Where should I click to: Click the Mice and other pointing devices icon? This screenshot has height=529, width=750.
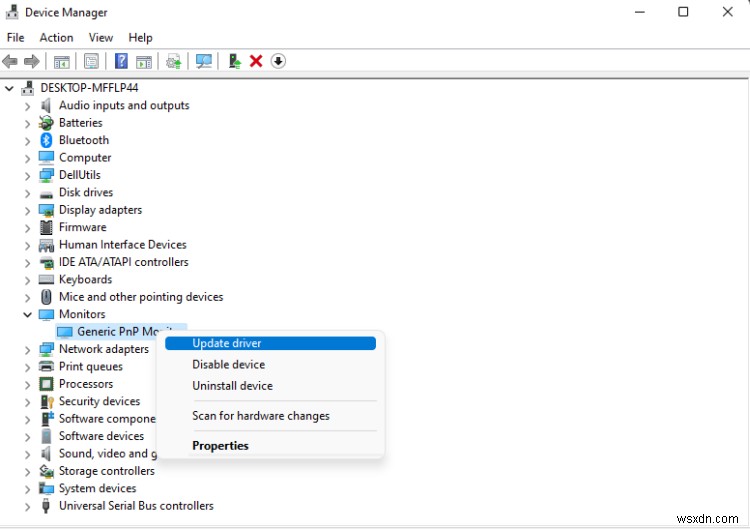point(46,297)
